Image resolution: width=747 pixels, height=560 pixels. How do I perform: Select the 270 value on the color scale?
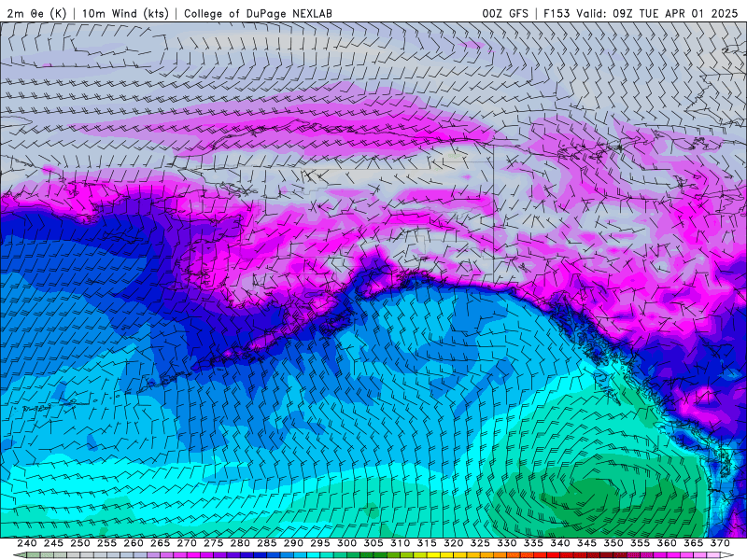click(x=187, y=543)
